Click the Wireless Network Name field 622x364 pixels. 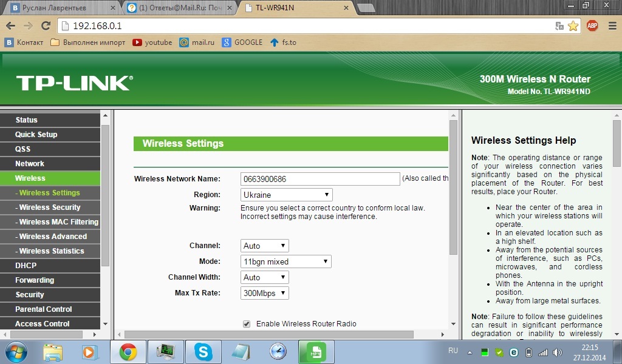tap(320, 179)
